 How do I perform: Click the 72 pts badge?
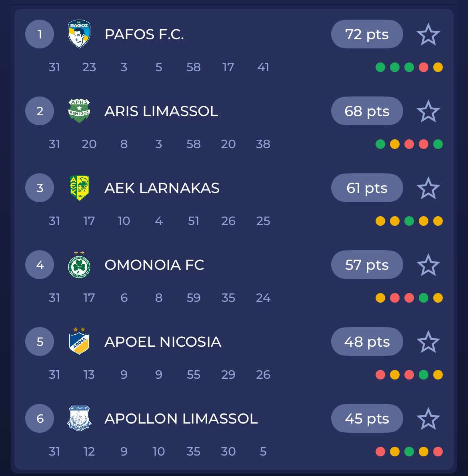(367, 34)
